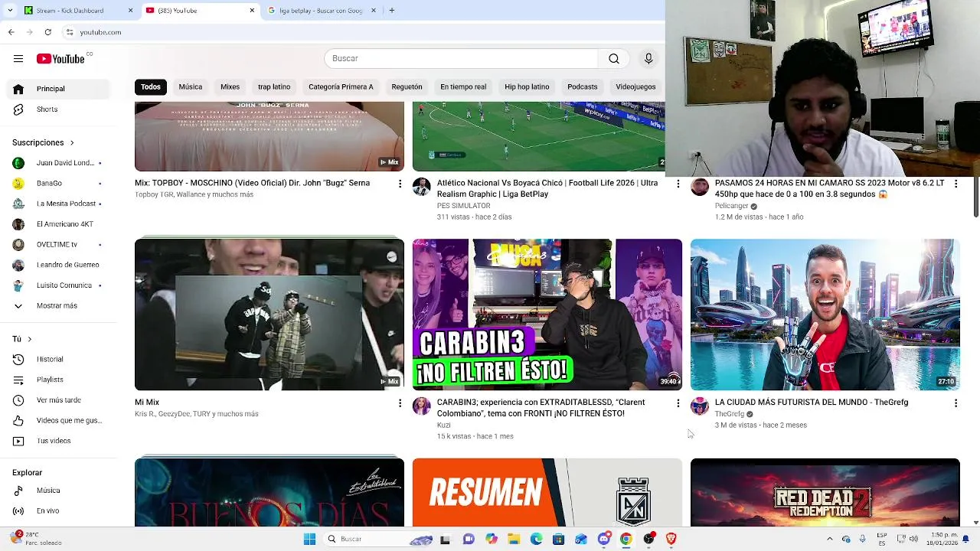Open the La Mesita Podcast subscription
This screenshot has width=980, height=551.
58,204
